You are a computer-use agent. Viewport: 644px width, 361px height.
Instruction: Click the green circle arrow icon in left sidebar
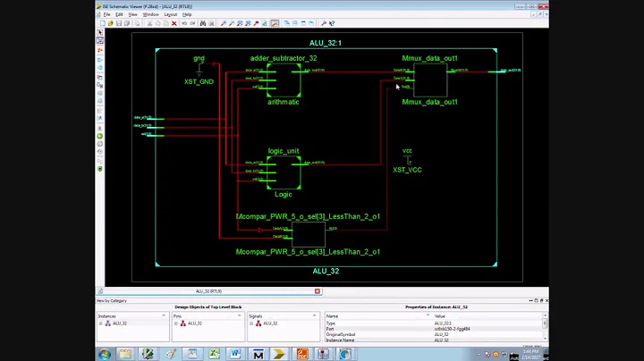(x=100, y=136)
